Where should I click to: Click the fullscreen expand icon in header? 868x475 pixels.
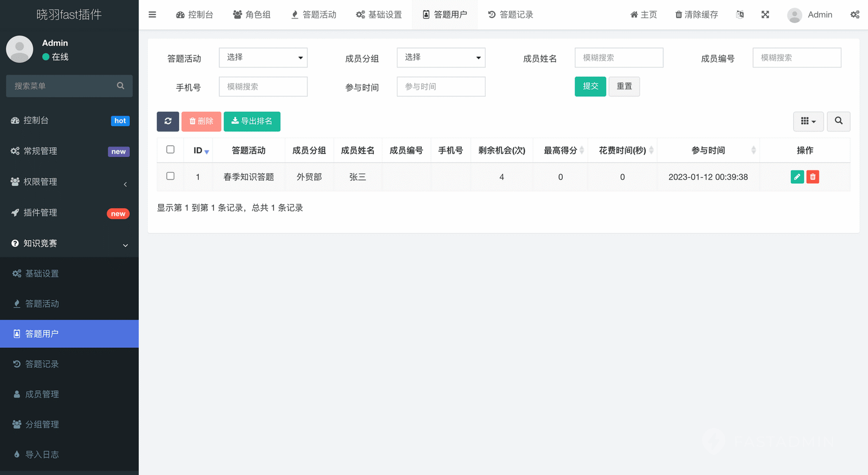coord(765,15)
